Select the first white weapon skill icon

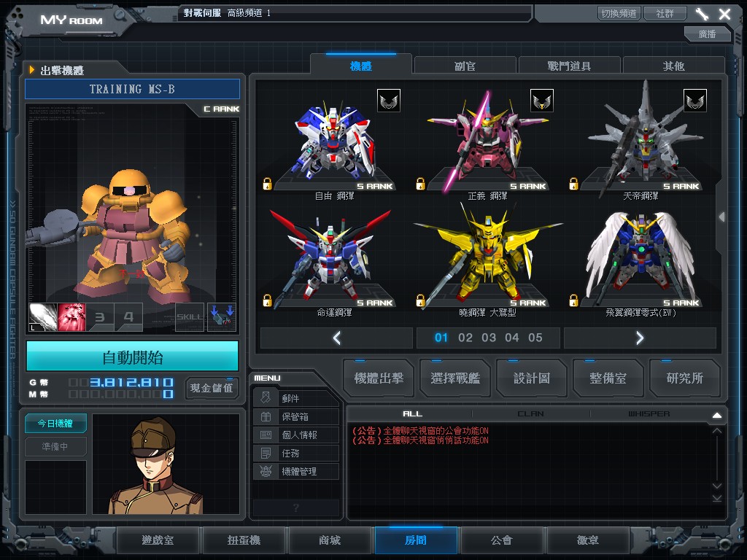[43, 317]
